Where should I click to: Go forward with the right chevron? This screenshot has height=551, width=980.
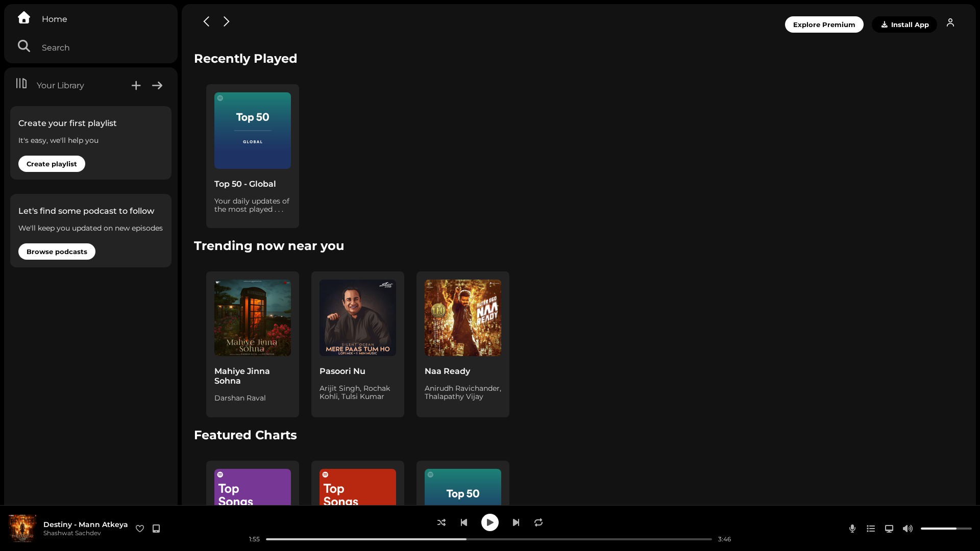[x=227, y=21]
